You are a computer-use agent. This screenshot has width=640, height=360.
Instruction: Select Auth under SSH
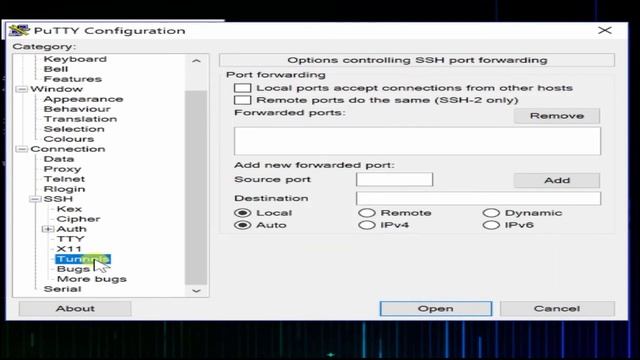pos(71,229)
